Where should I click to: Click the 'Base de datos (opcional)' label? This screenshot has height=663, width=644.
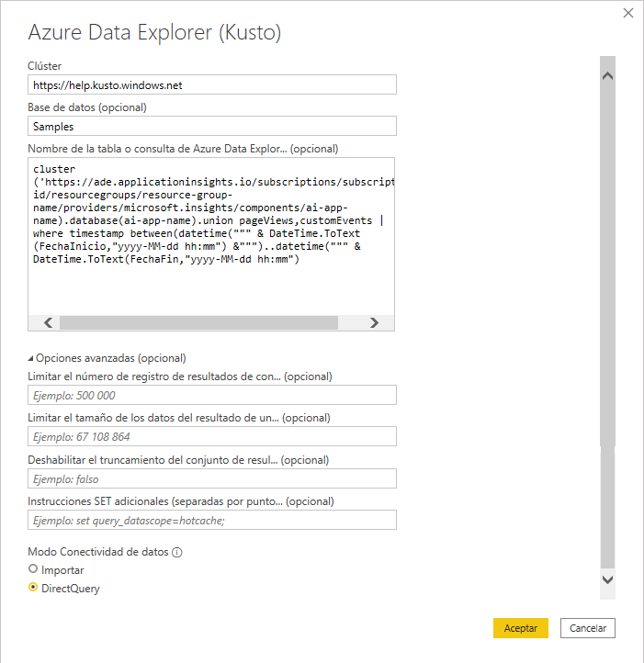(87, 107)
